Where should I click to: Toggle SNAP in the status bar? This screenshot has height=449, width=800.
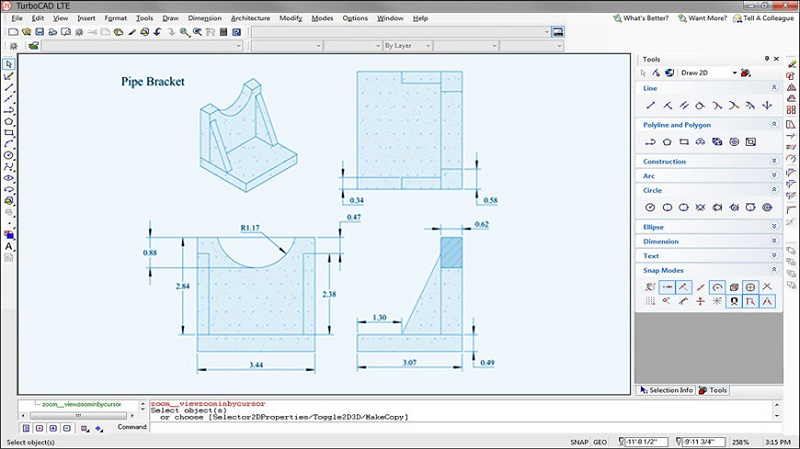coord(578,441)
